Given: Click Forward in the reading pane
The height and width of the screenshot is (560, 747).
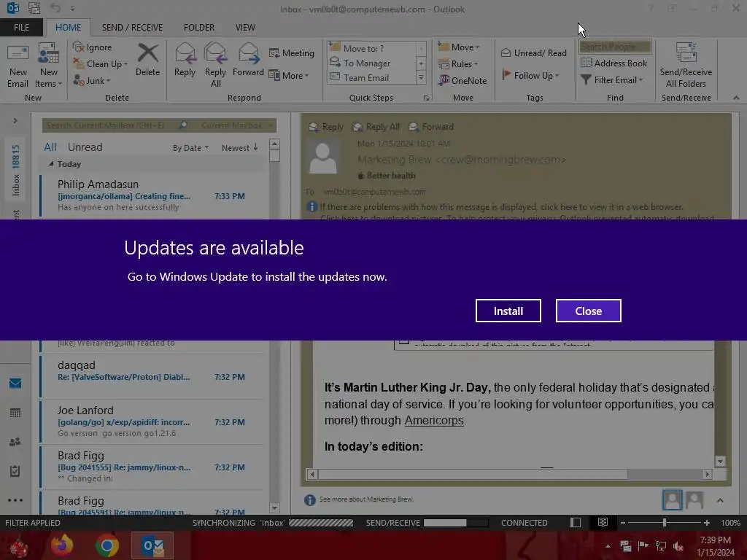Looking at the screenshot, I should [431, 127].
